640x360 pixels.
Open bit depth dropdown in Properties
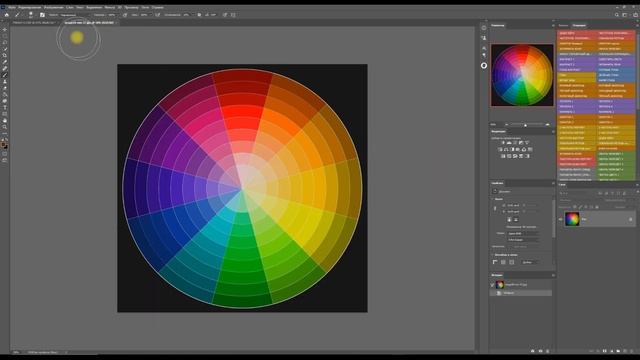[522, 240]
